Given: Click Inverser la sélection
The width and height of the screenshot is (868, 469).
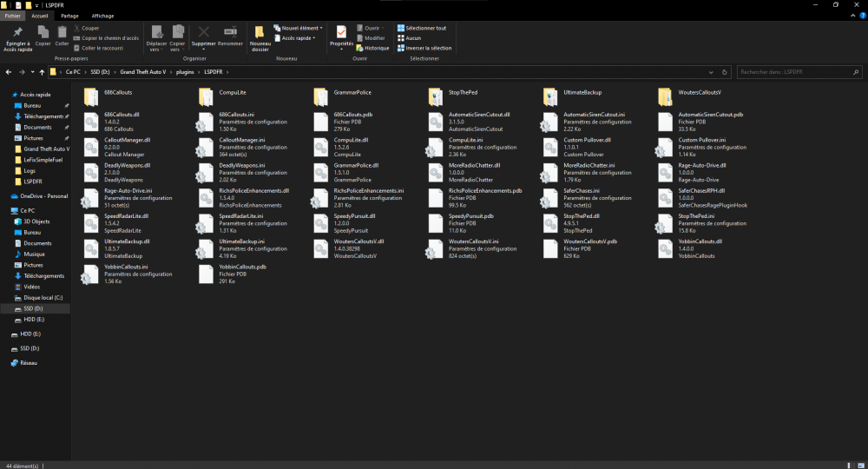Looking at the screenshot, I should pyautogui.click(x=424, y=48).
